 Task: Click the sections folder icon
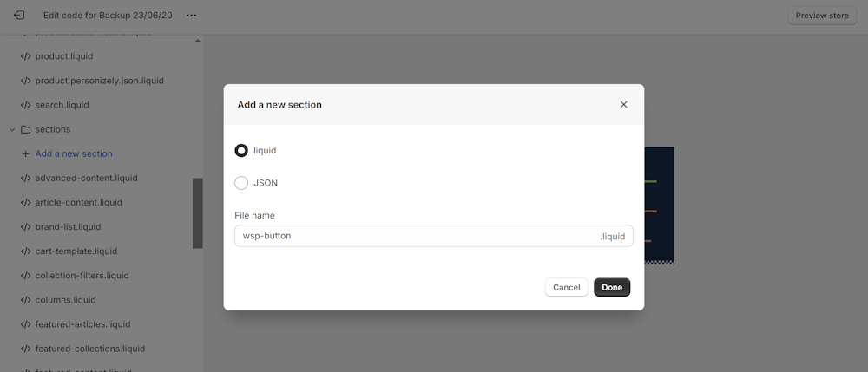(26, 129)
